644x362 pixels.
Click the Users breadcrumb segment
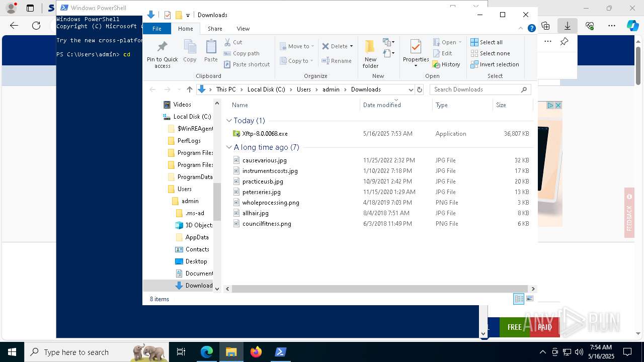click(x=303, y=89)
